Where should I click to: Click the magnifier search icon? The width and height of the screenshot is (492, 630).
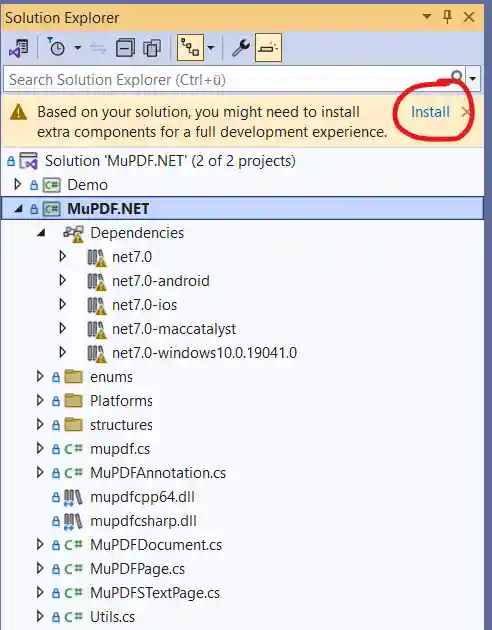coord(457,76)
